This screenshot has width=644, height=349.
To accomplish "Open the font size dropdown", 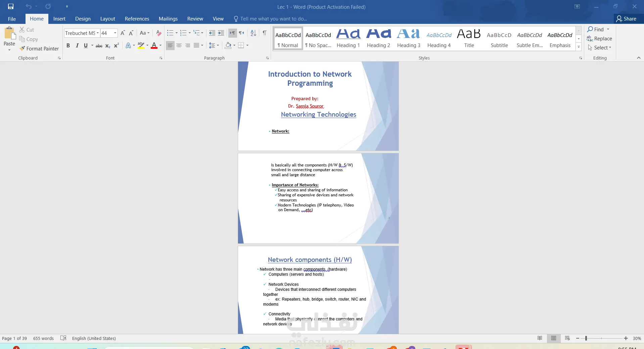I will pos(115,33).
